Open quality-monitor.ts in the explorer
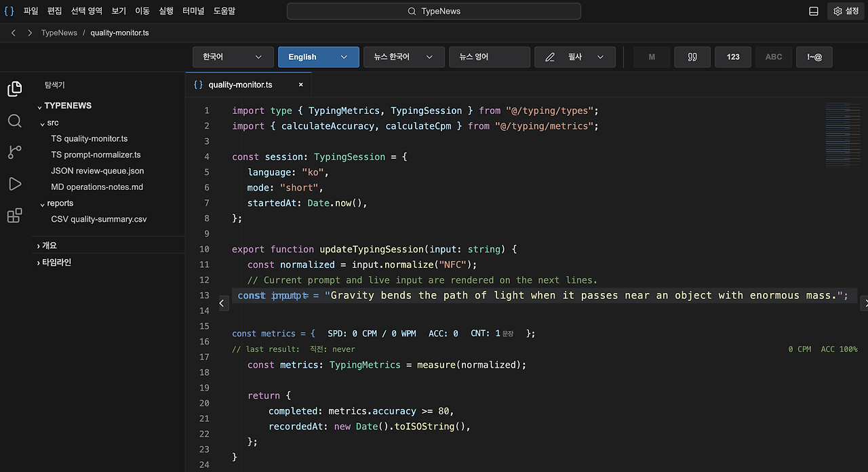 click(90, 138)
